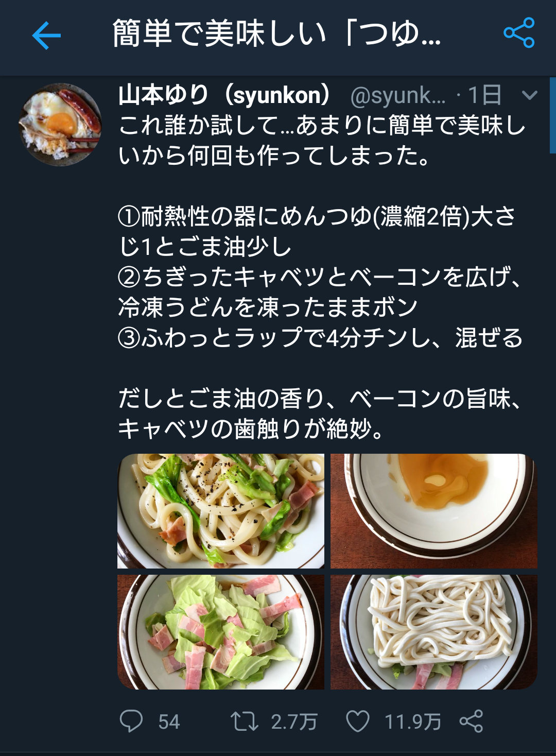Tap the share icon in top bar

tap(519, 33)
